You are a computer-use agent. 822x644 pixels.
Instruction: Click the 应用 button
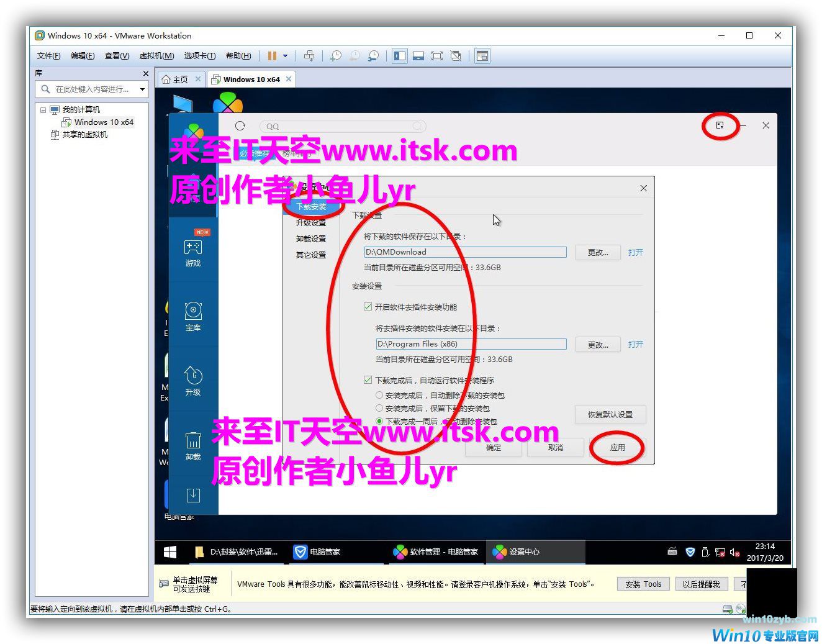tap(617, 448)
